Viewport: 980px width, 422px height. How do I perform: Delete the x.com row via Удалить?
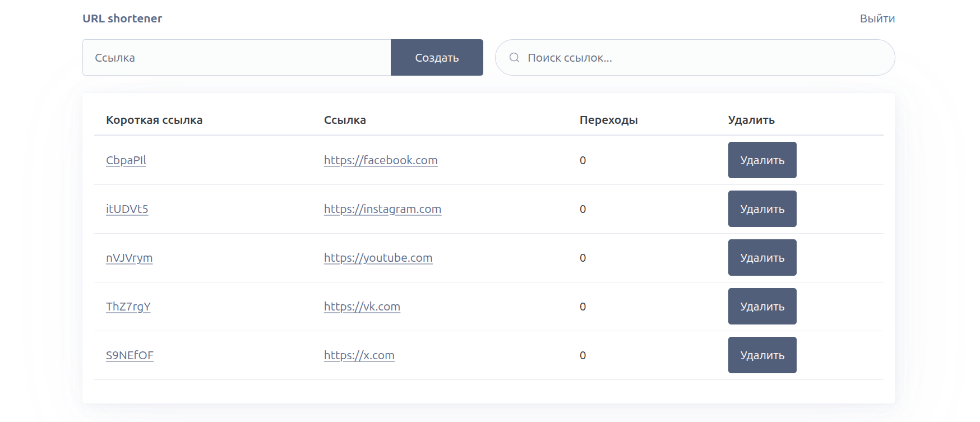[762, 355]
